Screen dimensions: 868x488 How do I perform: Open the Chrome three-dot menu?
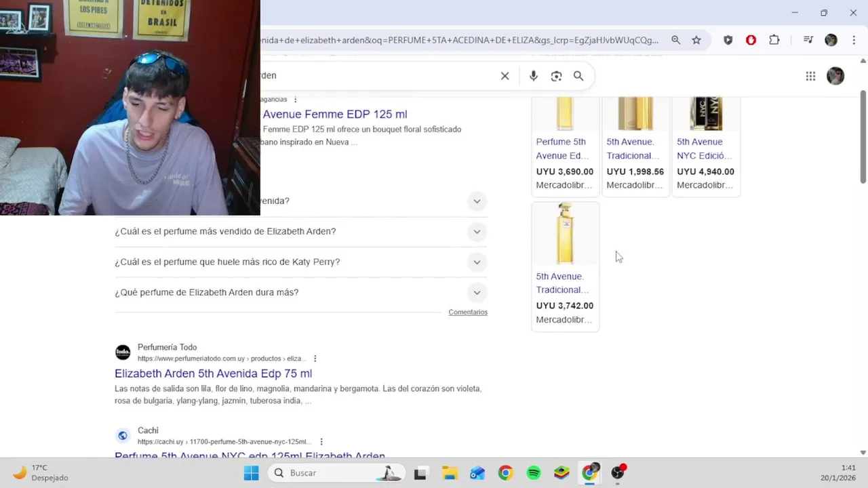click(x=854, y=40)
